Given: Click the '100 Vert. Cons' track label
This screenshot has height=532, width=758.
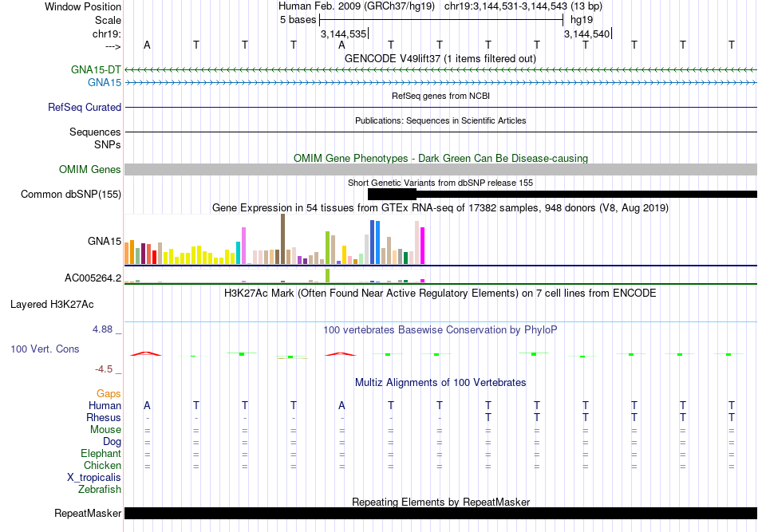Looking at the screenshot, I should (45, 349).
